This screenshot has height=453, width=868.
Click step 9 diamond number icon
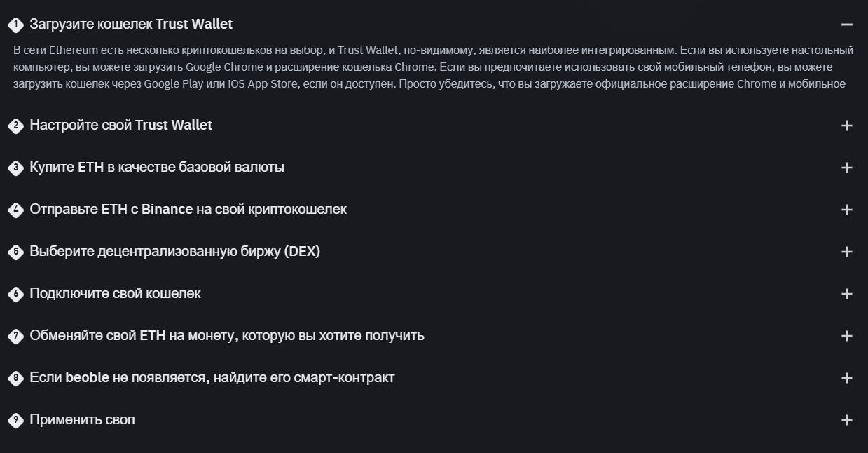point(15,420)
